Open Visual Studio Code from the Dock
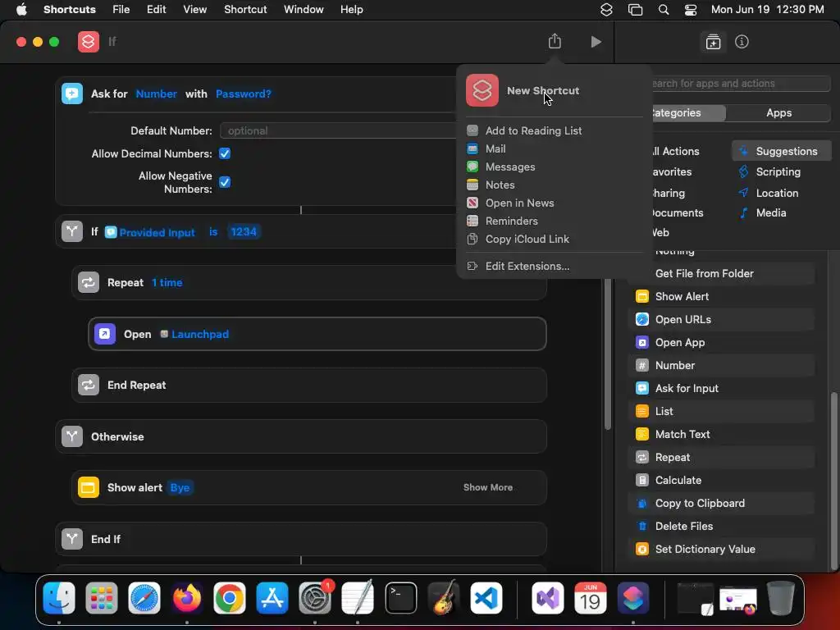 (486, 598)
